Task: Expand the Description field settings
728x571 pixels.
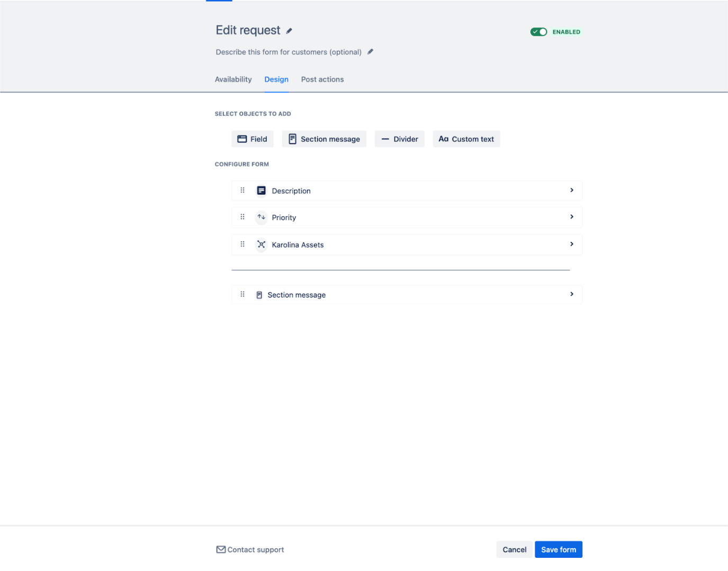Action: [571, 190]
